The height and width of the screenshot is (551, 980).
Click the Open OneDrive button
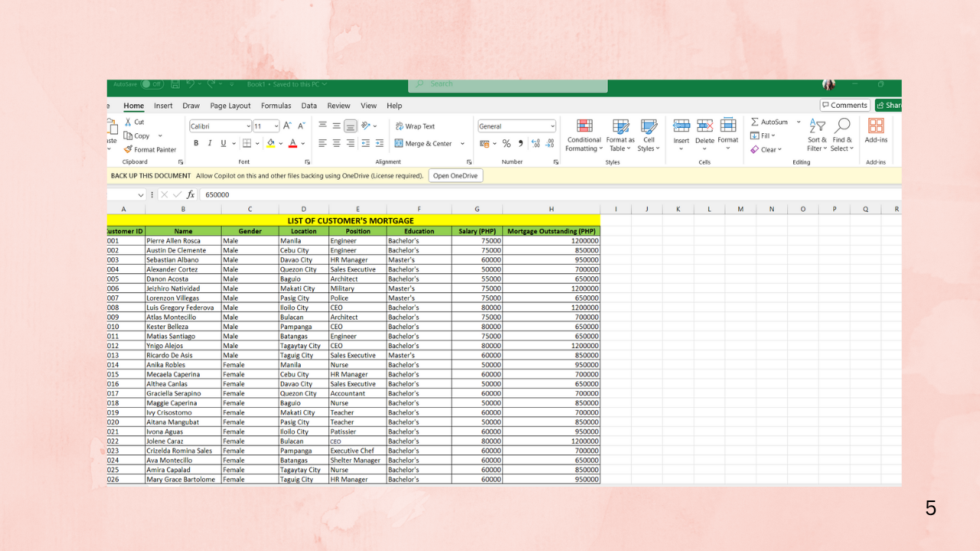click(456, 176)
